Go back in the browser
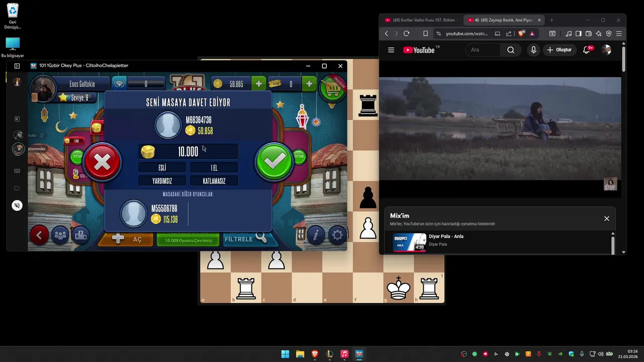 tap(386, 34)
